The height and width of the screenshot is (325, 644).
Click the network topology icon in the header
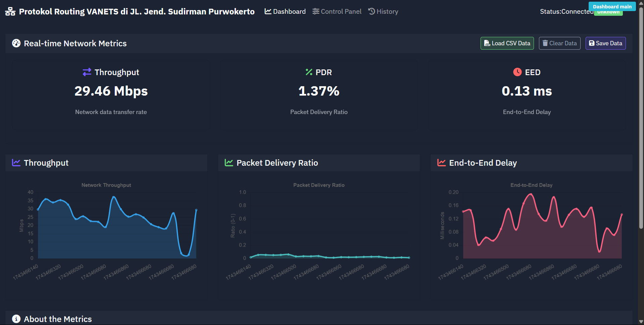point(10,11)
